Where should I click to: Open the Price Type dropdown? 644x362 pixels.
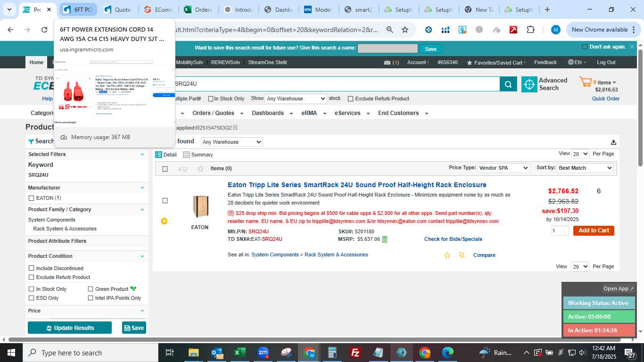[504, 168]
